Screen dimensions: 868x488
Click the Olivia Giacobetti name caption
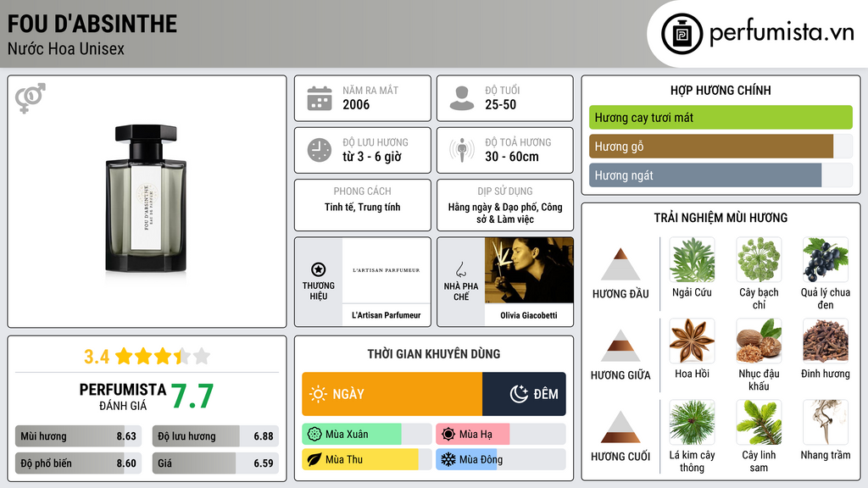(x=529, y=315)
